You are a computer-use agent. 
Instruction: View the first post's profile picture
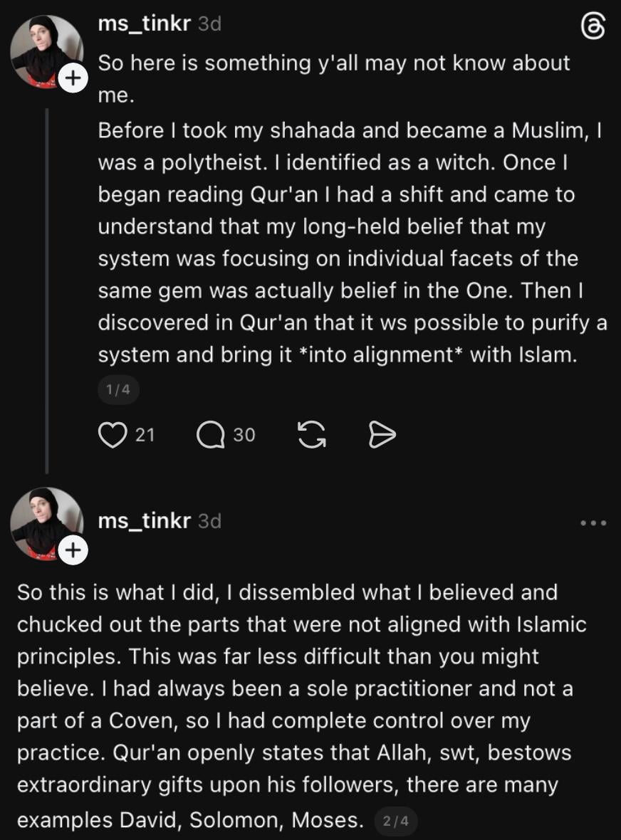46,51
